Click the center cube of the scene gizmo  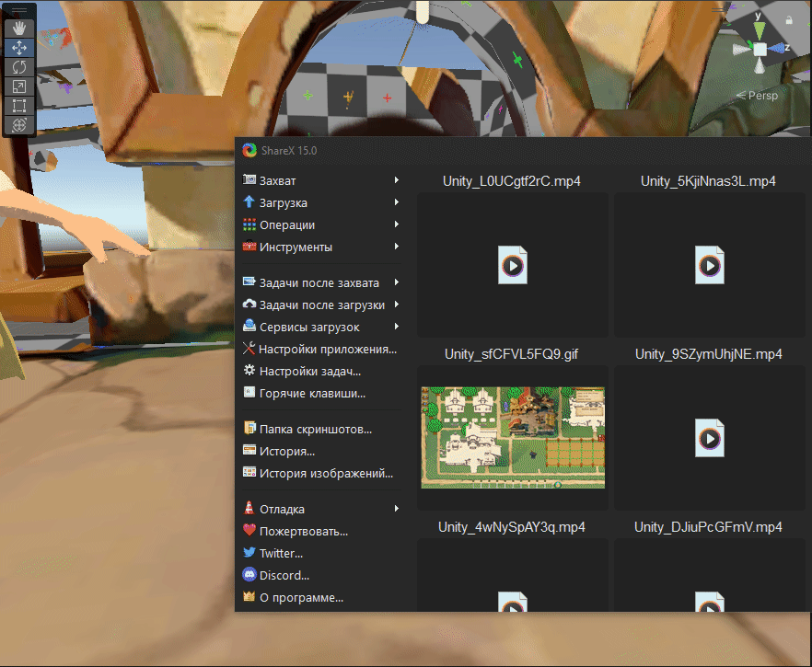point(760,50)
